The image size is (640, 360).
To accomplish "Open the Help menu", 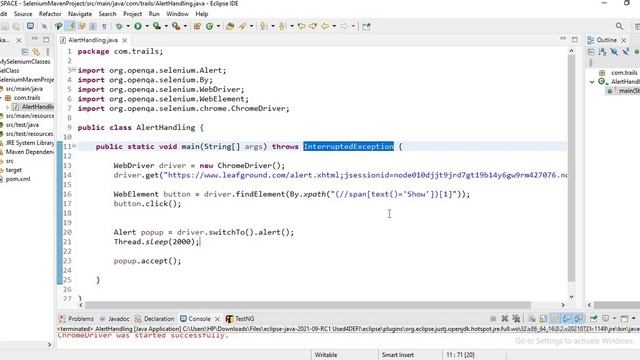I will (x=202, y=14).
